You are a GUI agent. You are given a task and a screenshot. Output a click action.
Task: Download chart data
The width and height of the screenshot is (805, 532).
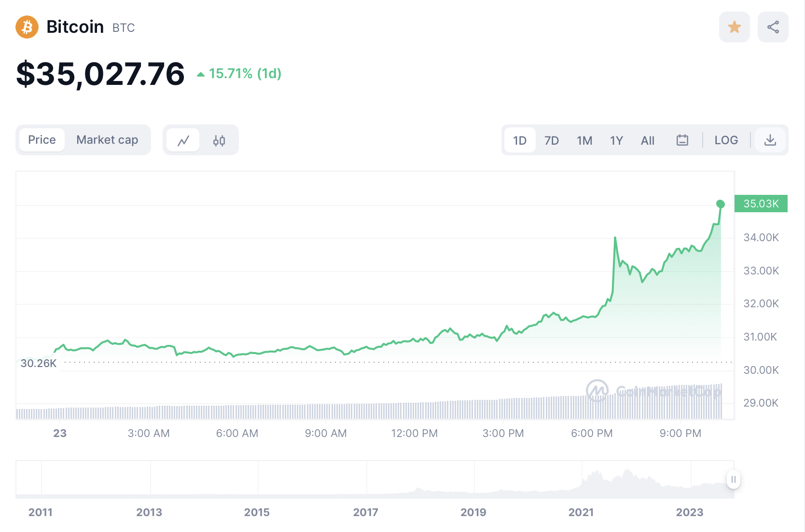pos(770,140)
